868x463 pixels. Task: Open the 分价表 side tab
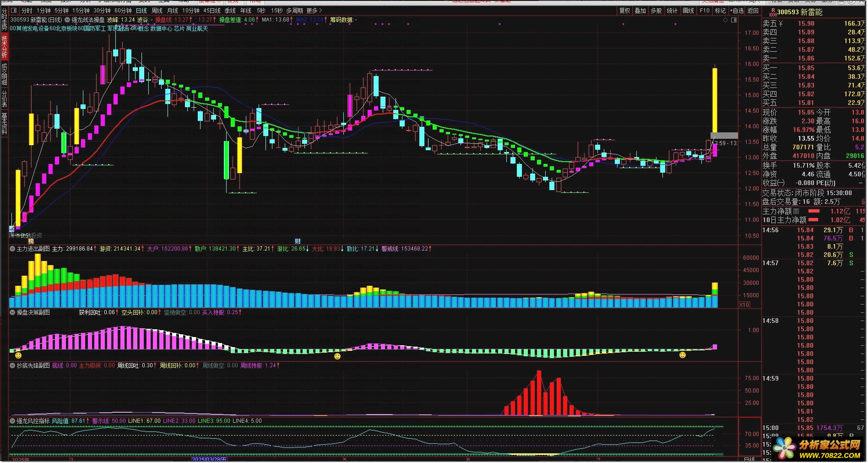tap(4, 98)
